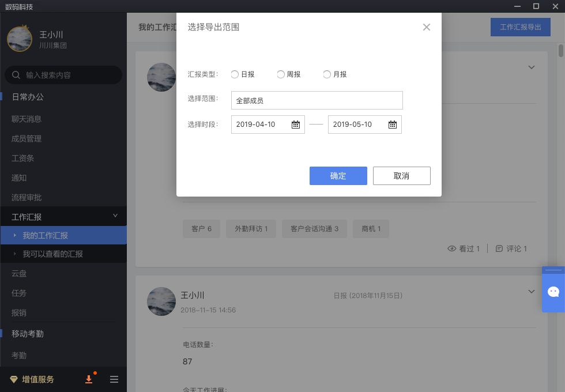Screen dimensions: 565x392
Task: Select 我的工作汇报 sub-item
Action: [x=63, y=235]
